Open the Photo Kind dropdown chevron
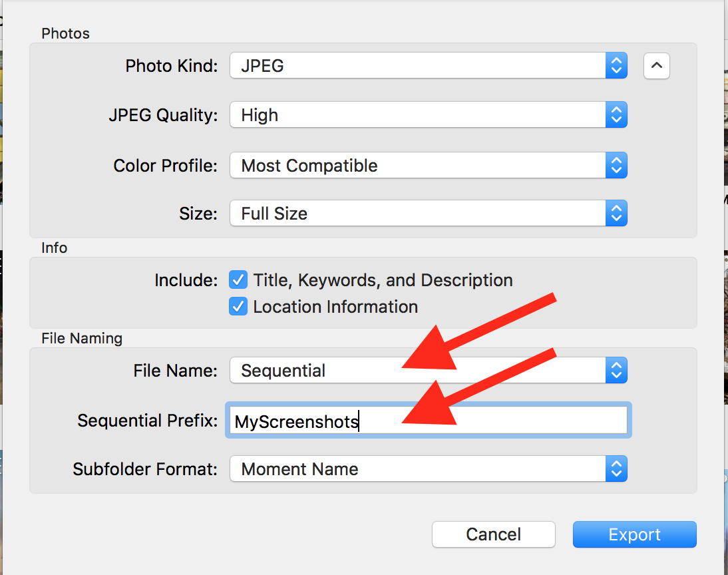The height and width of the screenshot is (575, 728). pos(616,65)
